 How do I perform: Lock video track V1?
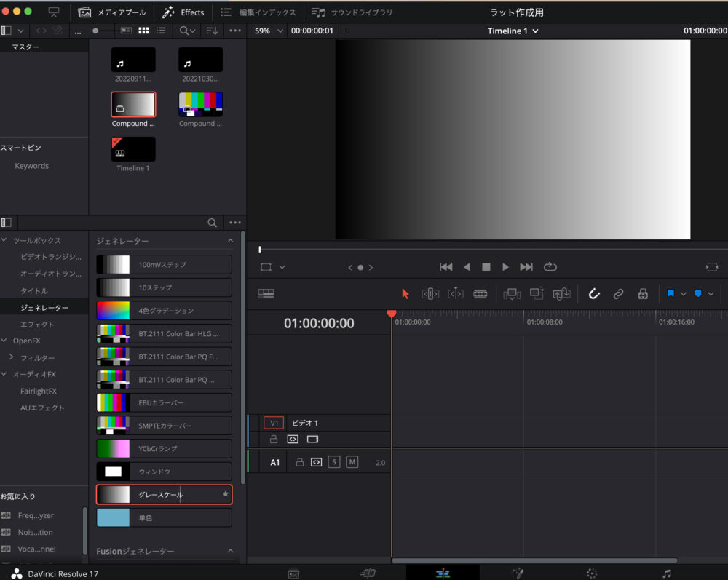coord(274,439)
